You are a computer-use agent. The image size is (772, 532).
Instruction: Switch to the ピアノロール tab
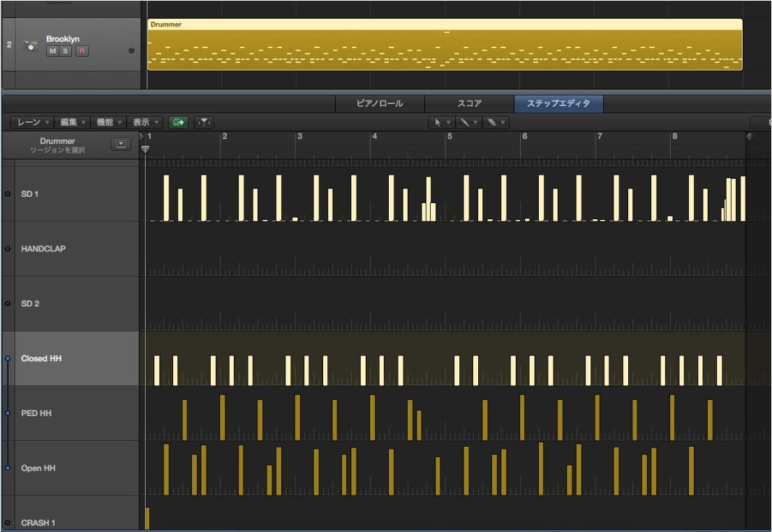pos(380,103)
